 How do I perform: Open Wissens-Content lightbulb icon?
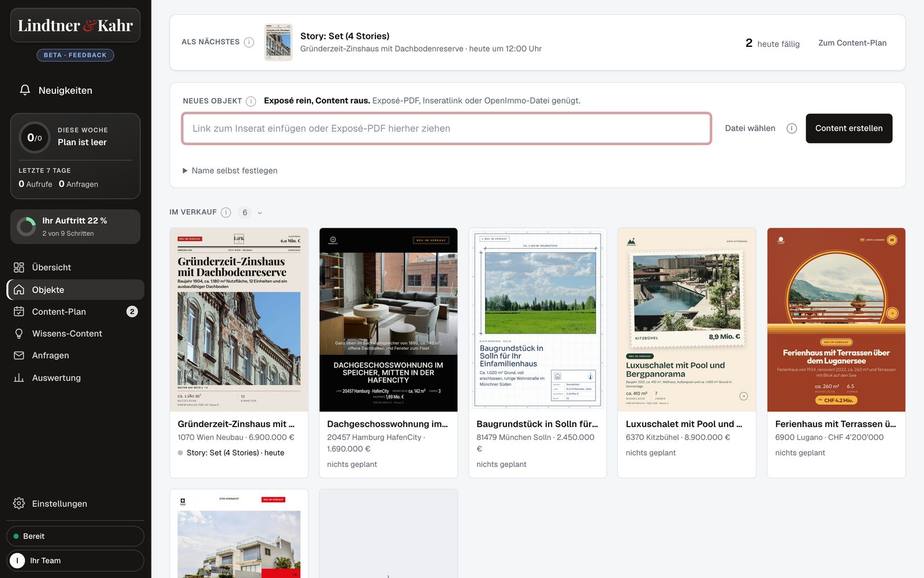click(x=19, y=334)
